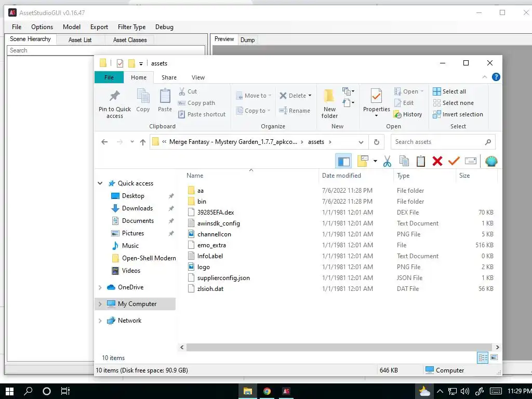The width and height of the screenshot is (532, 399).
Task: Click Select all in ribbon
Action: pos(449,91)
